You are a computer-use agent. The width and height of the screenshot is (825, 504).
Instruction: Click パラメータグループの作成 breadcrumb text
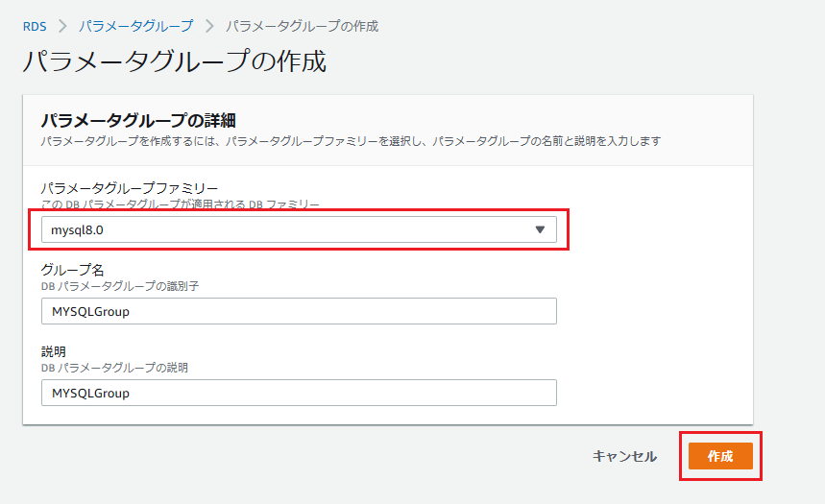(302, 26)
